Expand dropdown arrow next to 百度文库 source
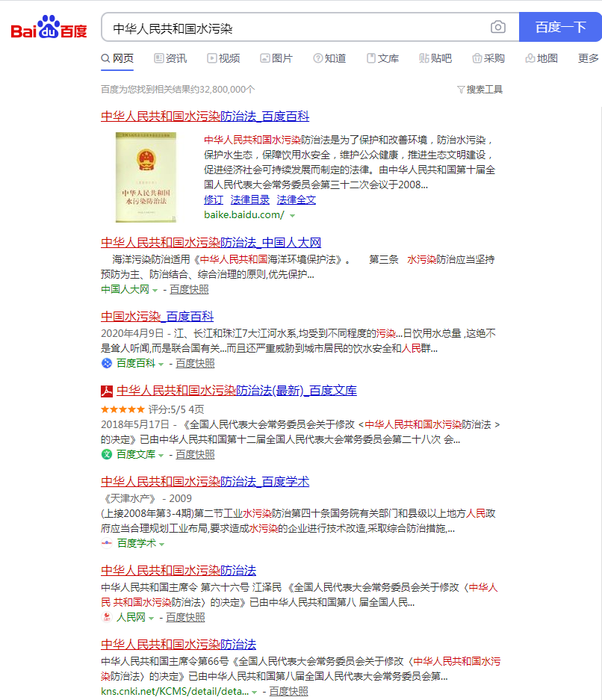This screenshot has width=602, height=700. coord(161,456)
